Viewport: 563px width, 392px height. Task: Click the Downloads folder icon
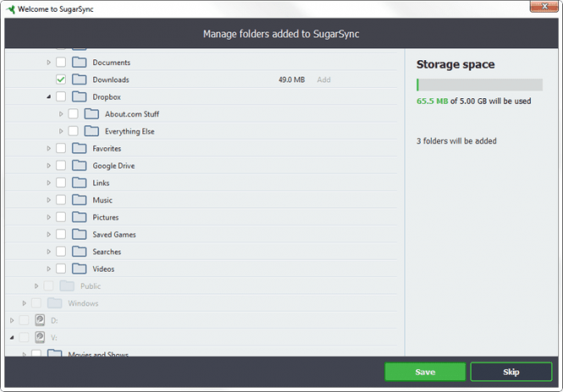[x=79, y=80]
